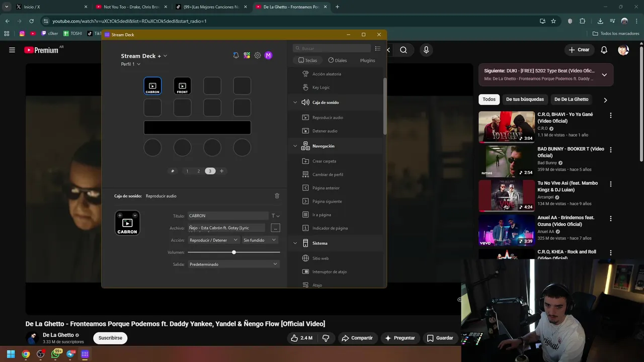The image size is (644, 362).
Task: Collapse the Caja de sonido category
Action: pyautogui.click(x=295, y=103)
